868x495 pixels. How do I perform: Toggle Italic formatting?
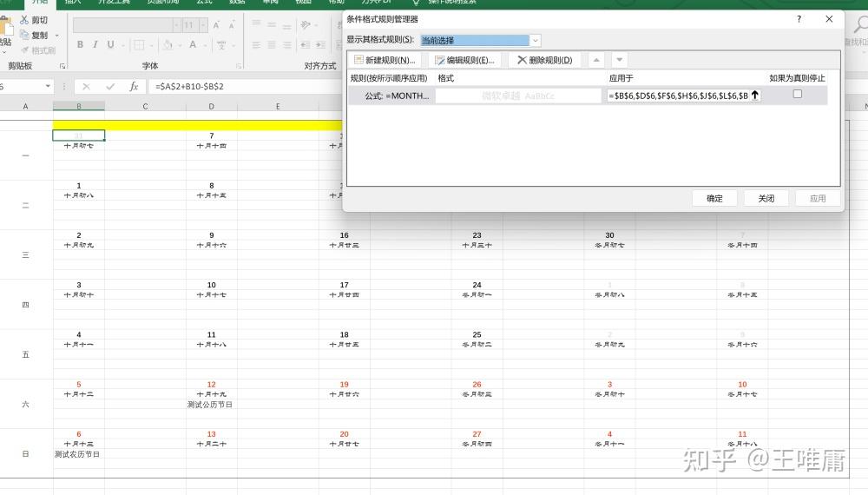pyautogui.click(x=95, y=44)
